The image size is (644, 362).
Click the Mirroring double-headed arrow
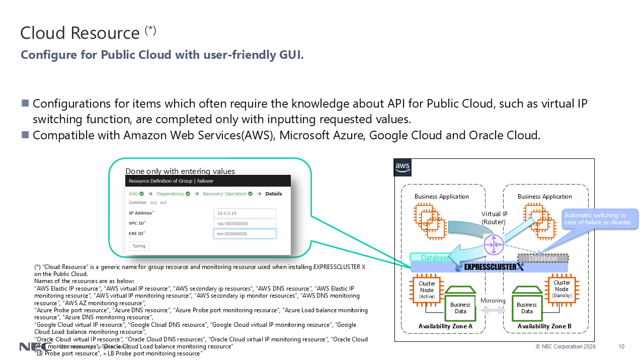(x=493, y=311)
